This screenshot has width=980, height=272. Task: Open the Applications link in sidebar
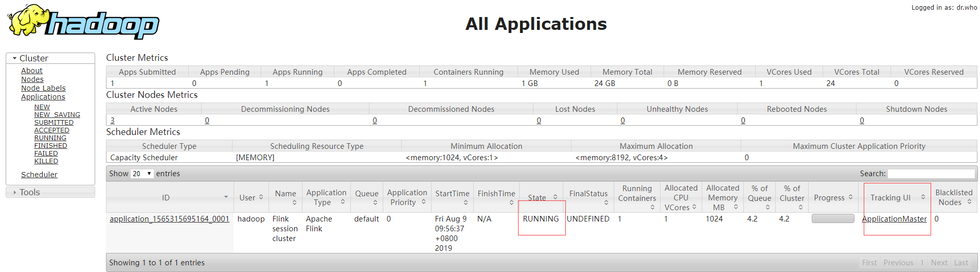[x=43, y=97]
